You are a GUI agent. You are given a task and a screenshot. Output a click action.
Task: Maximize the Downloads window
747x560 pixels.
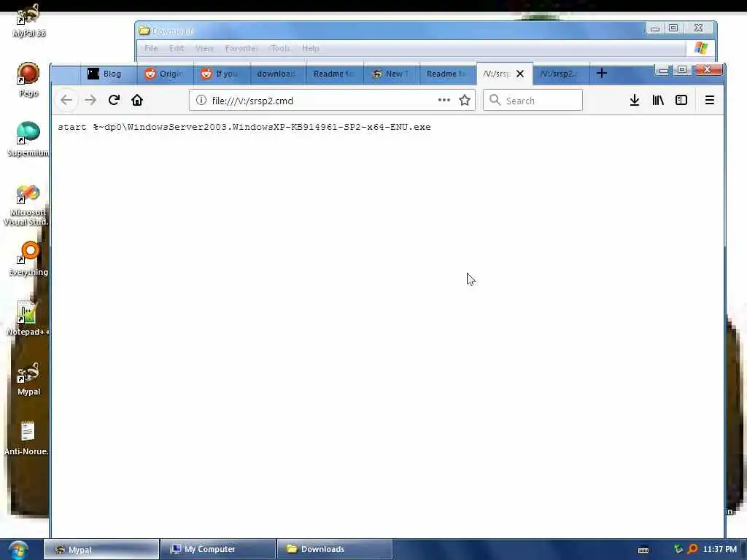[x=673, y=28]
